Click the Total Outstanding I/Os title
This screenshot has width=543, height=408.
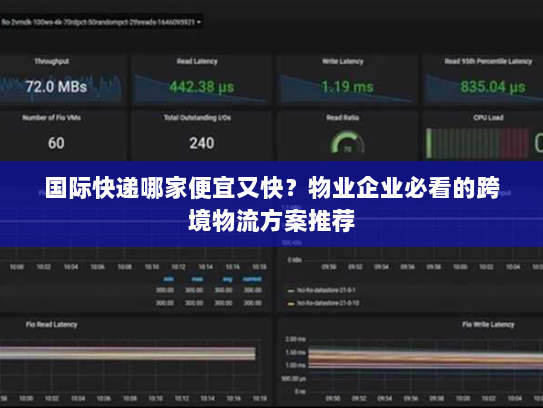click(x=197, y=117)
